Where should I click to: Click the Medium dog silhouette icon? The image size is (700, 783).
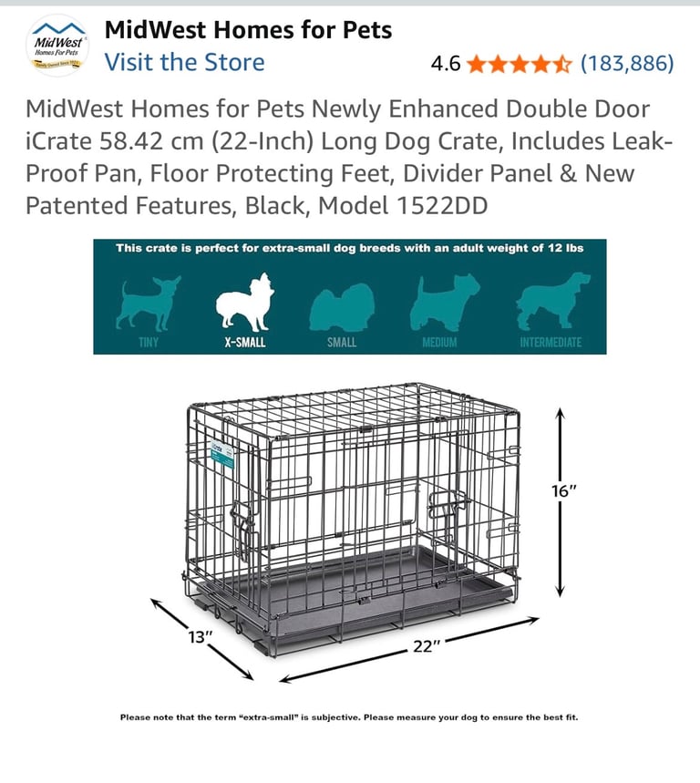pos(445,303)
